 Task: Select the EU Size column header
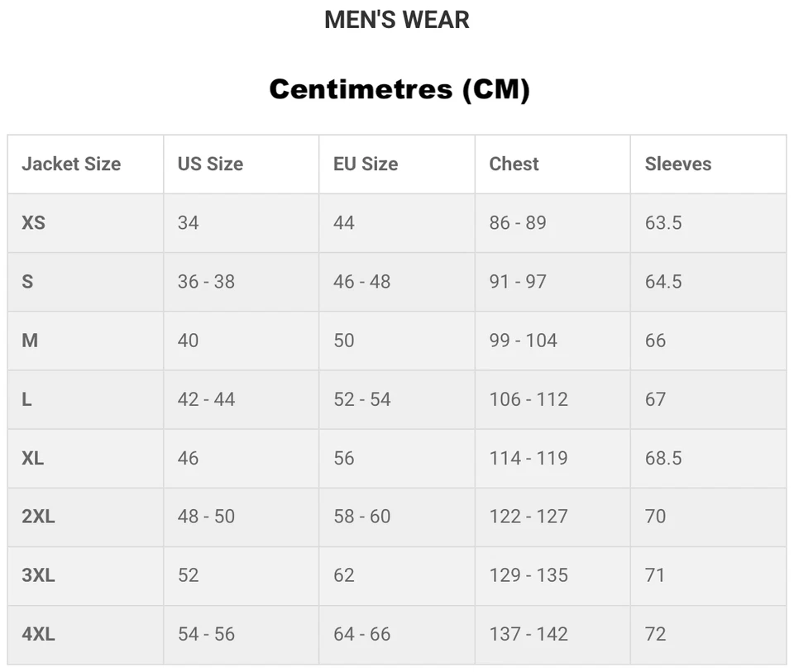point(366,164)
